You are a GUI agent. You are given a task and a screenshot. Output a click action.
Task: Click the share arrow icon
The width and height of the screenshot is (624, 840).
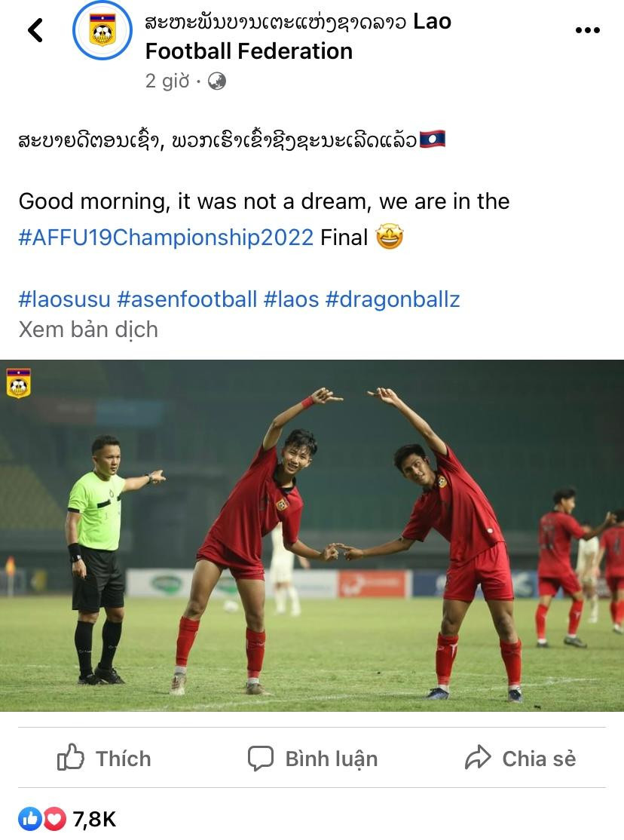478,758
